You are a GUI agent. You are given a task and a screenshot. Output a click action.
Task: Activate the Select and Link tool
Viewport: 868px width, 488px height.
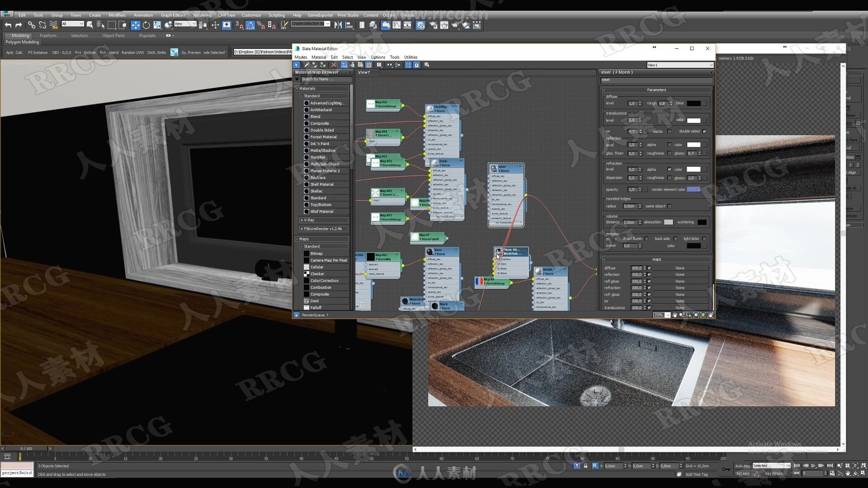(31, 25)
